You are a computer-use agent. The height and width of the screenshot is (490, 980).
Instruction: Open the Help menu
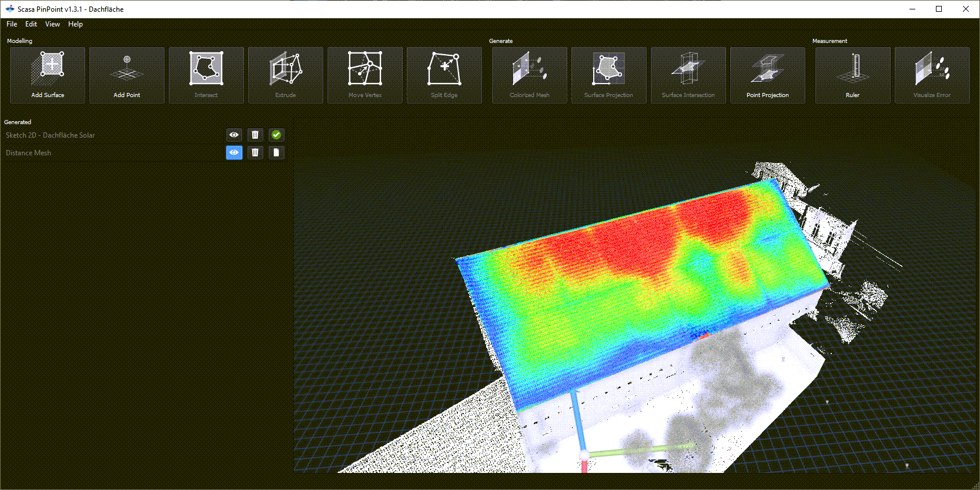point(75,24)
